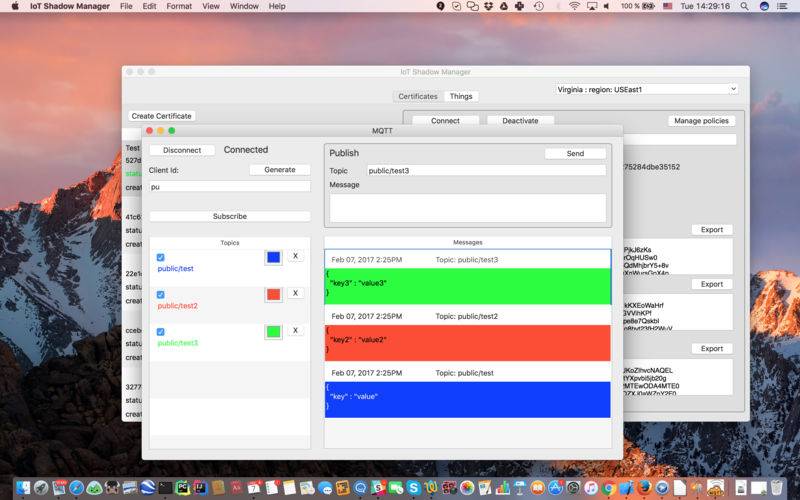Screen dimensions: 800x500
Task: Click Publish Topic field showing public/test3
Action: 486,170
